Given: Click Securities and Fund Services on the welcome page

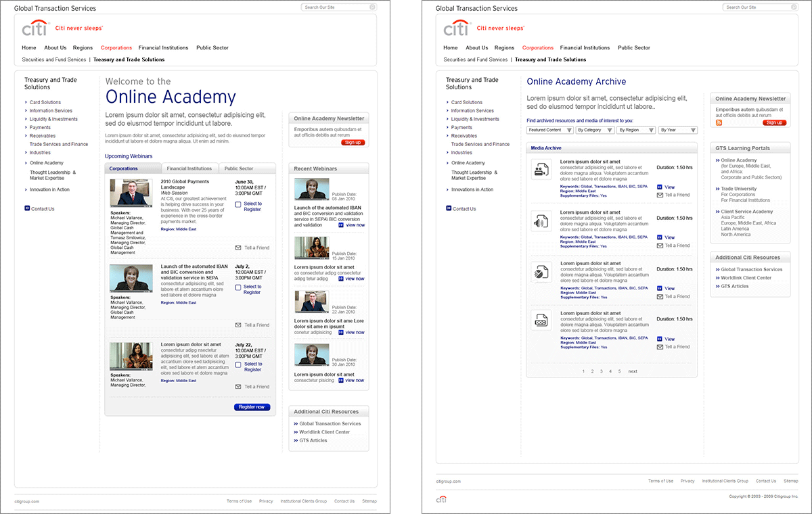Looking at the screenshot, I should click(53, 60).
